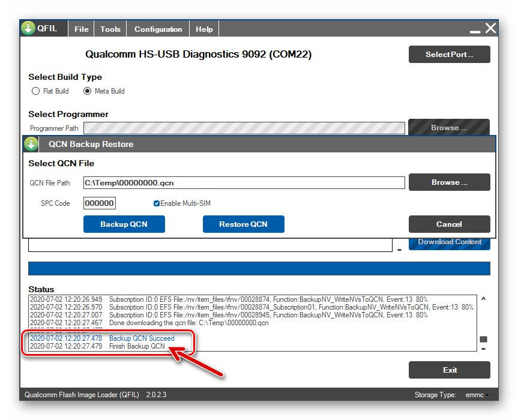This screenshot has width=518, height=420.
Task: Toggle the Enable Multi-SIM checkbox
Action: [x=157, y=203]
